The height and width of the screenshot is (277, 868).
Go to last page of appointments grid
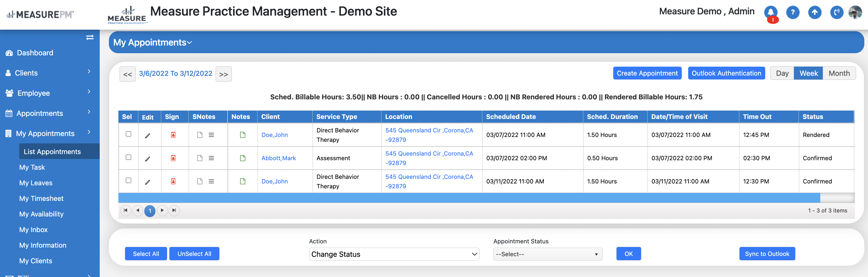point(174,211)
